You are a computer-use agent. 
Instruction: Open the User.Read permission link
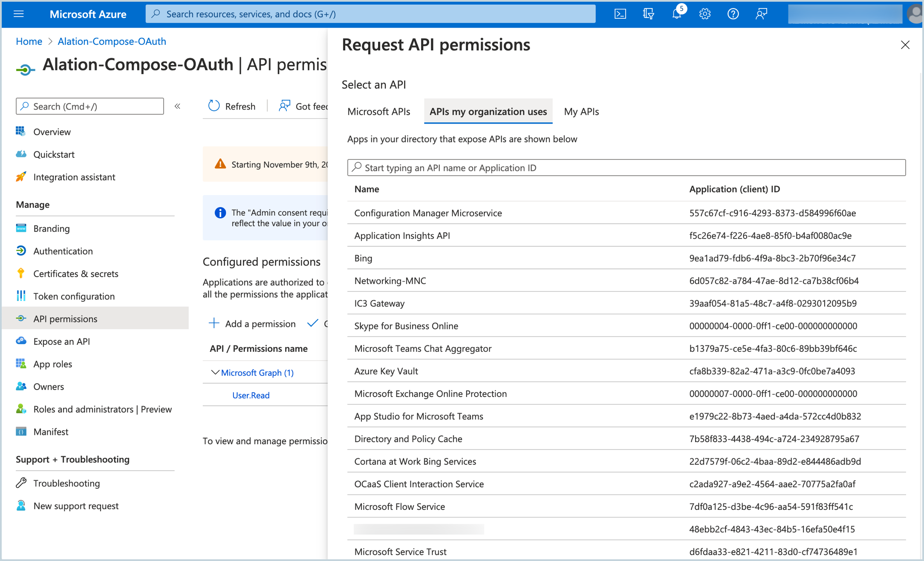pos(251,395)
